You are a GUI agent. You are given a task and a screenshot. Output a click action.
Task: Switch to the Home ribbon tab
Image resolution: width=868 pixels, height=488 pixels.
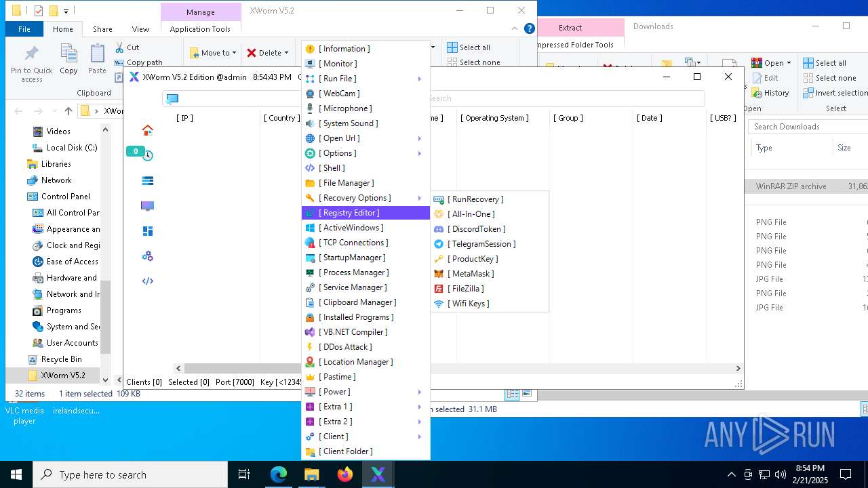(x=63, y=29)
